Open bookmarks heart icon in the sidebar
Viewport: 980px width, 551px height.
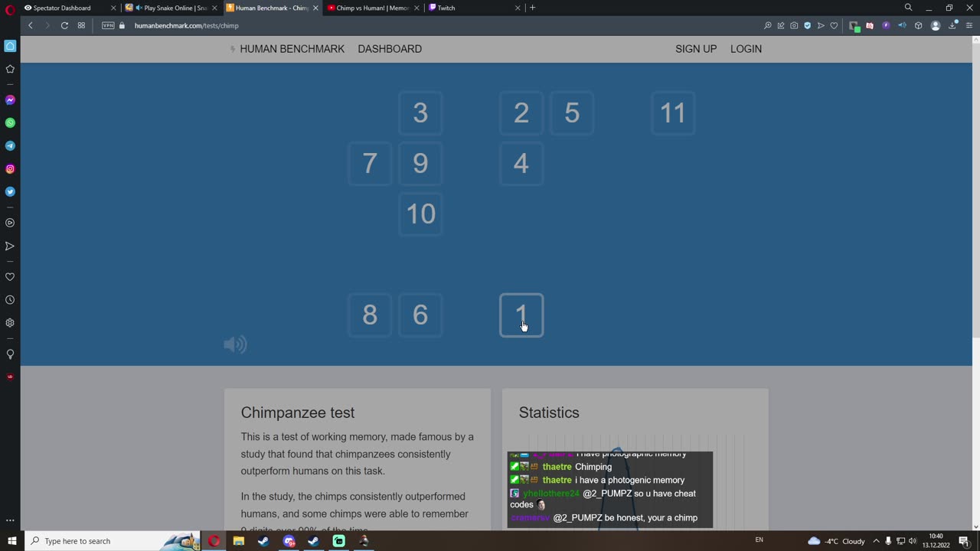pyautogui.click(x=10, y=276)
